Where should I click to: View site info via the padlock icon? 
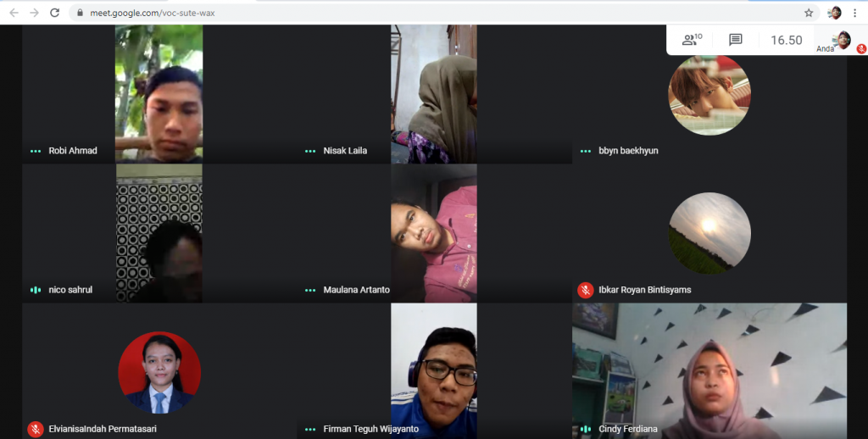pos(80,14)
